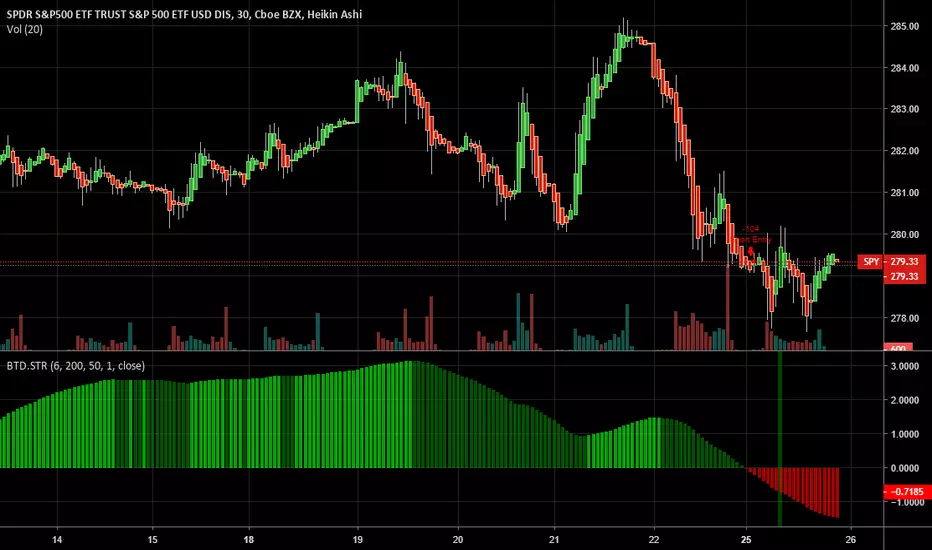The image size is (932, 550).
Task: Click the 1.0000 indicator axis label
Action: point(905,434)
